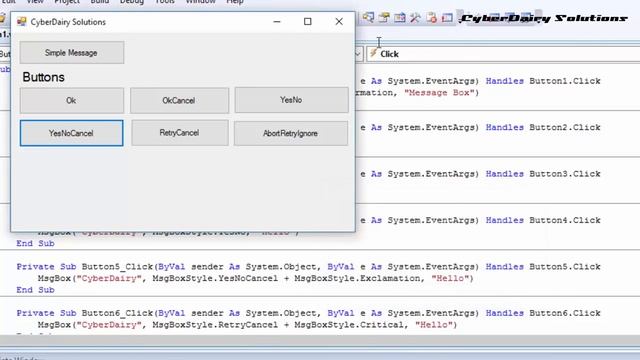The height and width of the screenshot is (360, 640).
Task: Open the Properties Window toolbar icon
Action: [384, 18]
